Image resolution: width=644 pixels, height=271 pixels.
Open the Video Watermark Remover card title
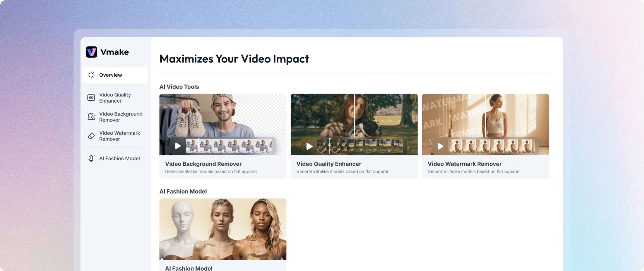tap(464, 164)
